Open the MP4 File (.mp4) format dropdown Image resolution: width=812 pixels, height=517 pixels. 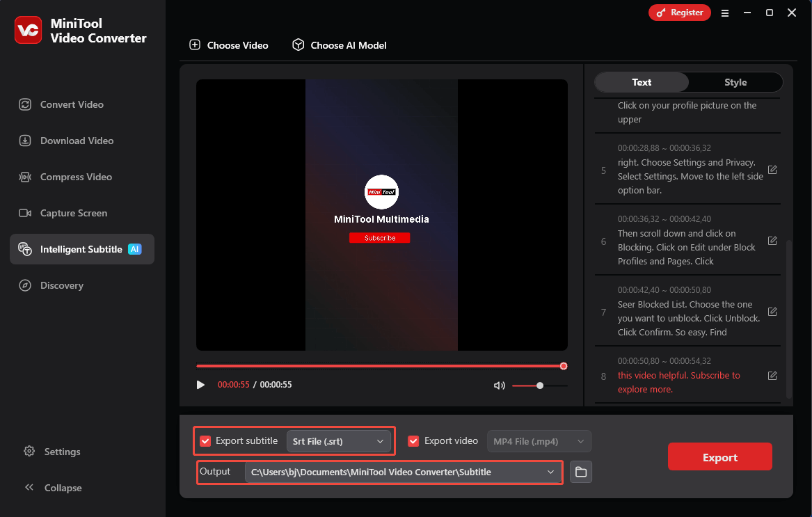pyautogui.click(x=539, y=441)
